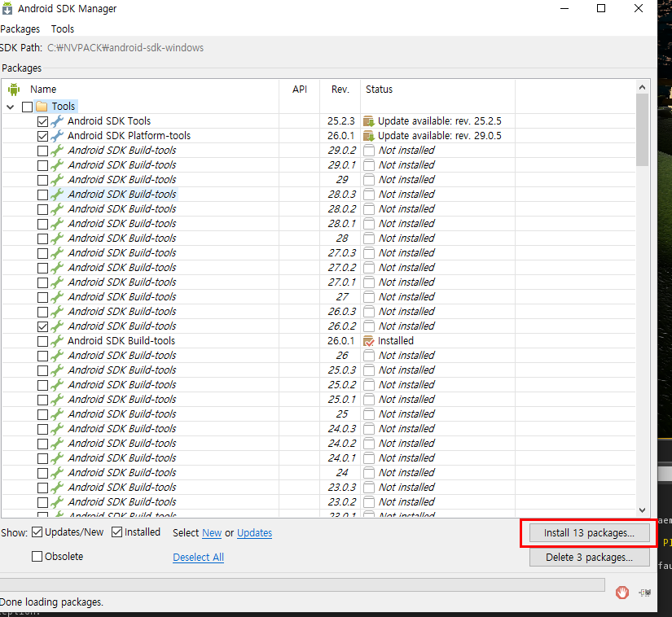The height and width of the screenshot is (617, 672).
Task: Click the SDK Path text
Action: [x=125, y=48]
